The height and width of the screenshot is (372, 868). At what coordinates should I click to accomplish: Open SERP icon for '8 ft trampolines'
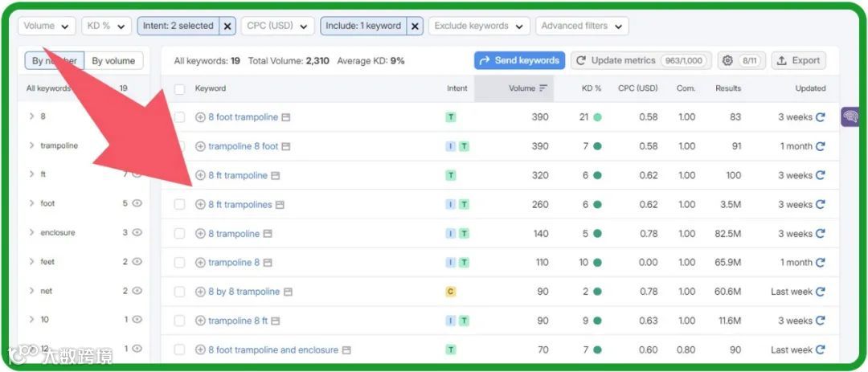[x=280, y=205]
